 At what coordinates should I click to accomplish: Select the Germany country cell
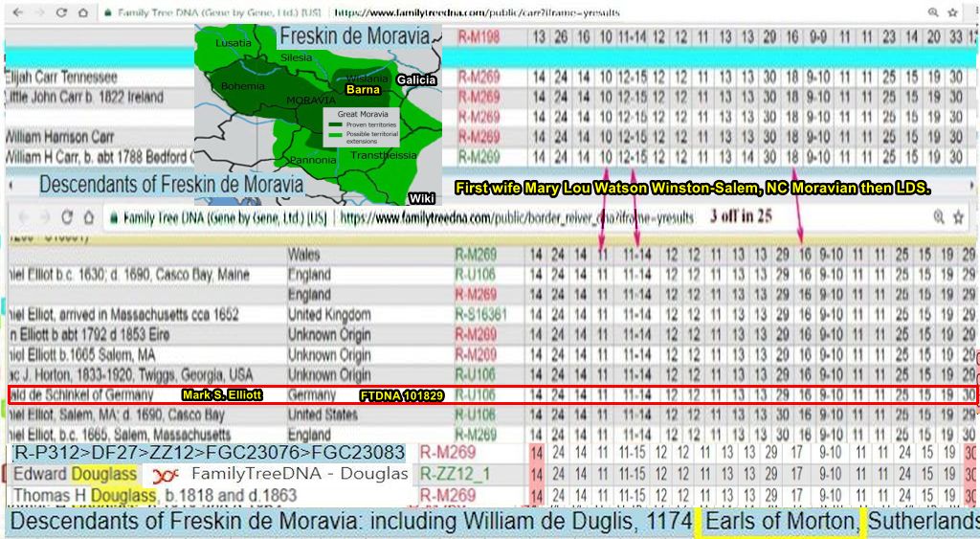(312, 395)
